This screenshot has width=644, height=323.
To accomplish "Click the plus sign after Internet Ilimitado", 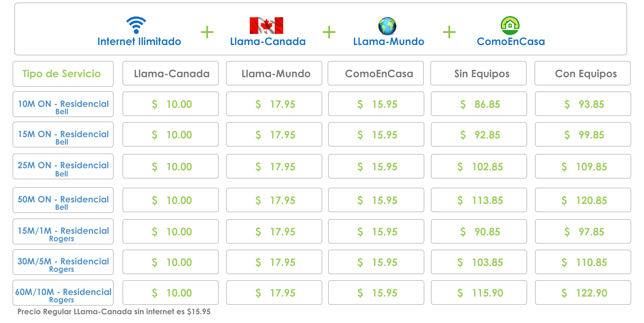I will 207,32.
